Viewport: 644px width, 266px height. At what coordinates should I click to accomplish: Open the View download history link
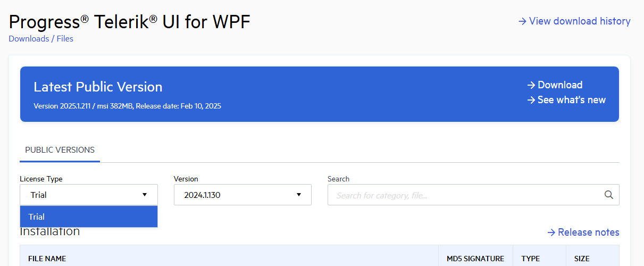[580, 21]
